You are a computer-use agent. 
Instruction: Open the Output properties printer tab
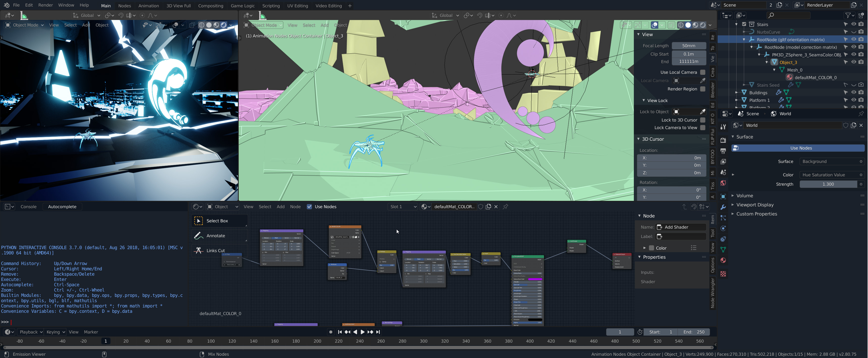coord(723,151)
